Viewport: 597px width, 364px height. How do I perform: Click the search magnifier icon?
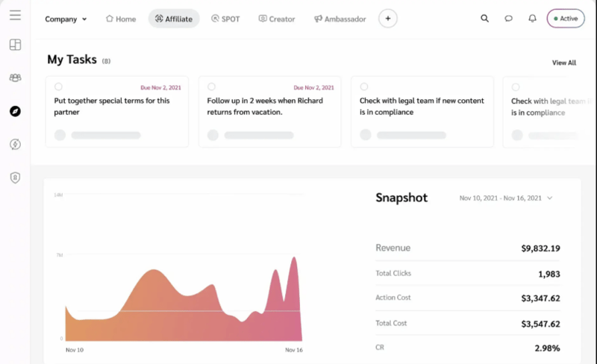(x=484, y=19)
